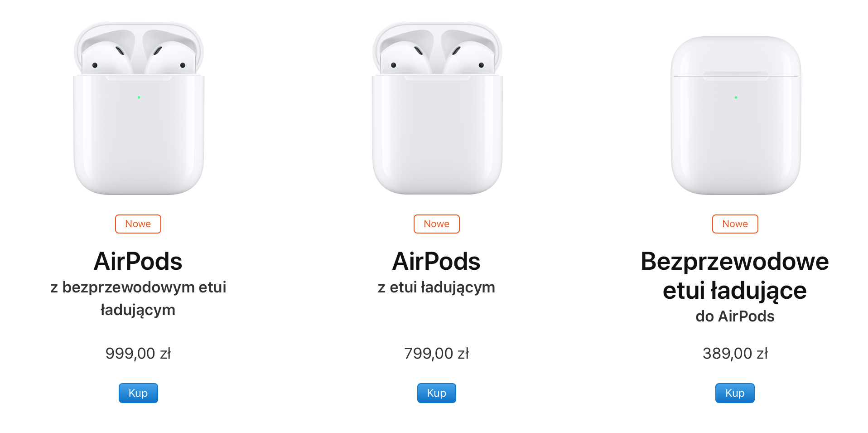Click Nowe badge above 799,00 zł AirPods
Viewport: 868px width, 433px height.
click(x=437, y=224)
